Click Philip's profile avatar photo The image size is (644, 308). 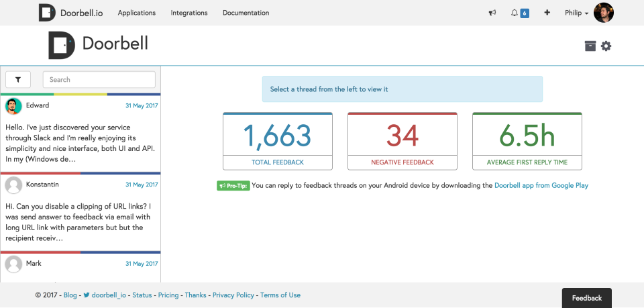coord(604,13)
